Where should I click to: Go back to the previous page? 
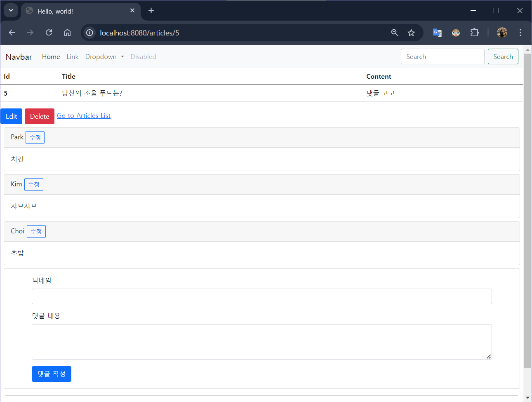pyautogui.click(x=12, y=33)
